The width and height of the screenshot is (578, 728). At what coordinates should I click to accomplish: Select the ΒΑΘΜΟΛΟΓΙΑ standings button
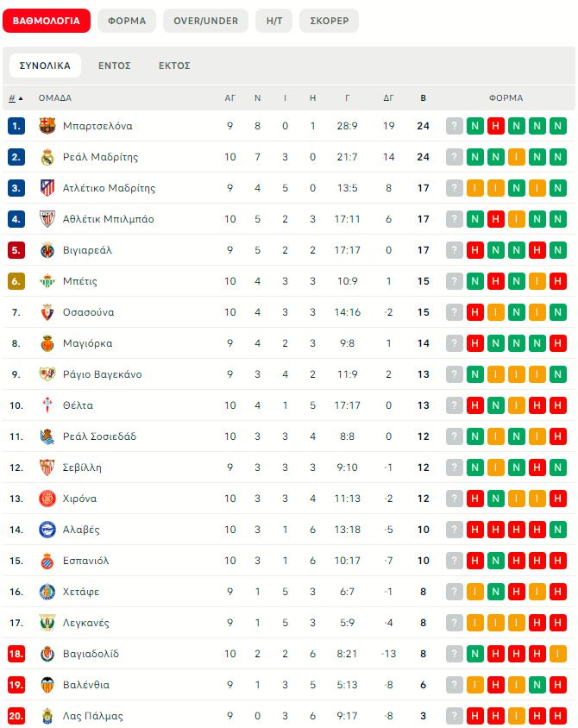[47, 21]
